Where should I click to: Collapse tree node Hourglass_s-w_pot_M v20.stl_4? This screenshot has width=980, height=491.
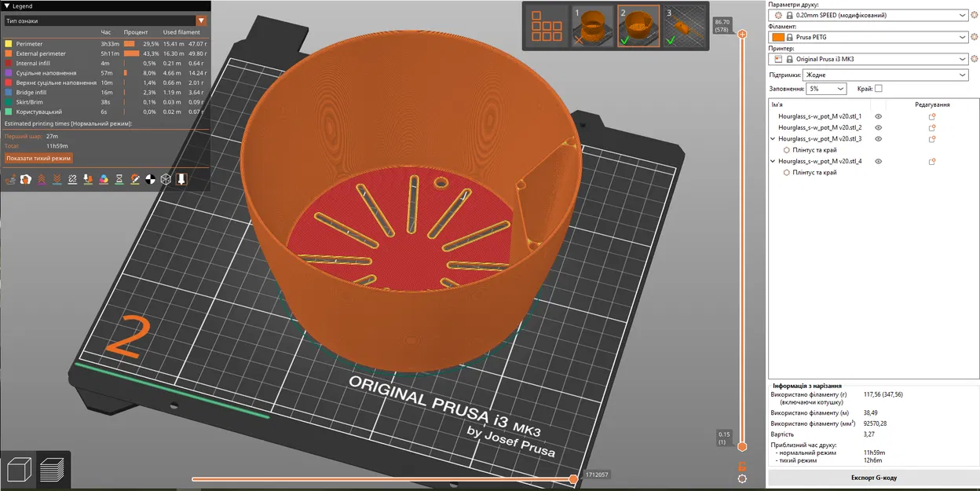tap(773, 161)
